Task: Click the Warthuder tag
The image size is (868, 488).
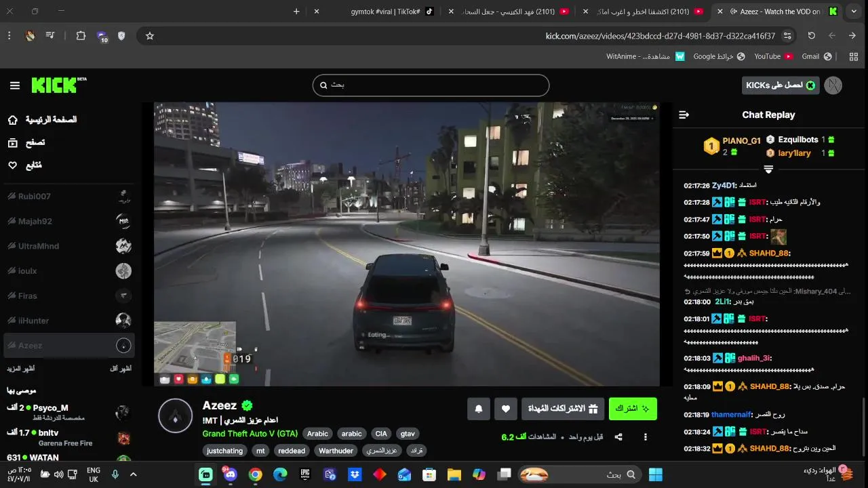Action: click(336, 451)
